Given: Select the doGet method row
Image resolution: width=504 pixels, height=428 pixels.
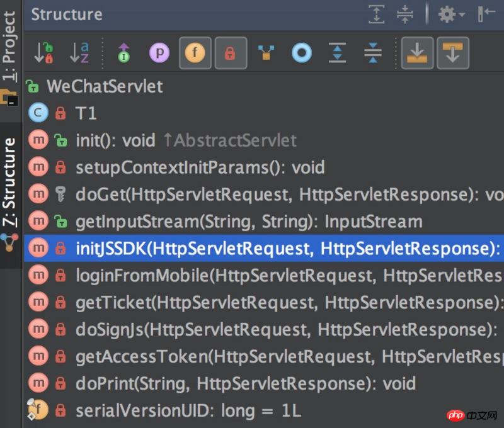Looking at the screenshot, I should click(264, 194).
